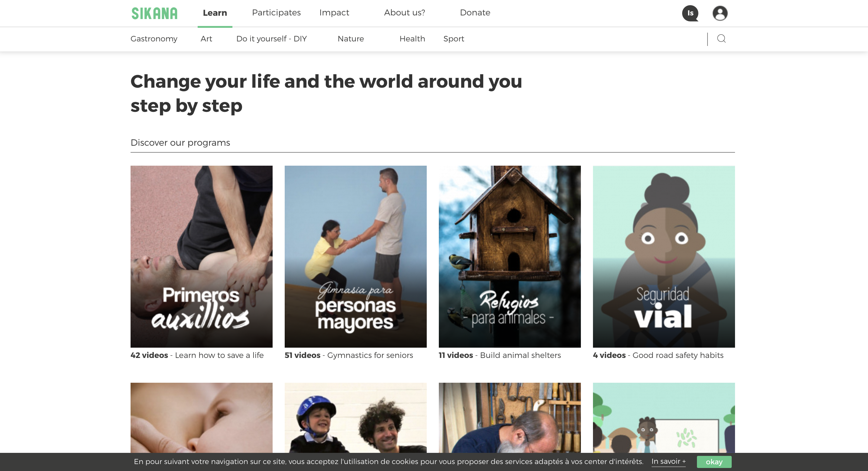The height and width of the screenshot is (471, 868).
Task: Click the 'In savoir +' cookie link
Action: pos(668,462)
